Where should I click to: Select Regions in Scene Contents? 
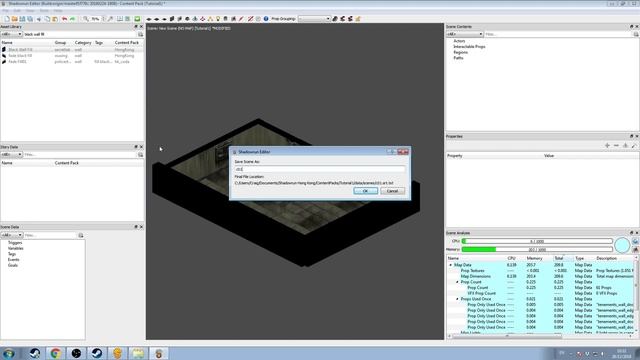coord(460,52)
